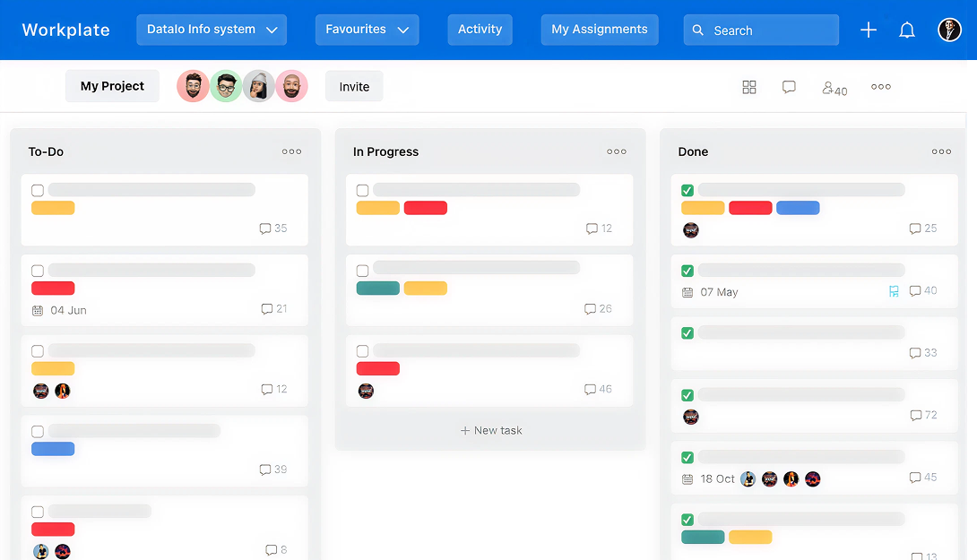Viewport: 977px width, 560px height.
Task: Open the notifications bell
Action: coord(907,30)
